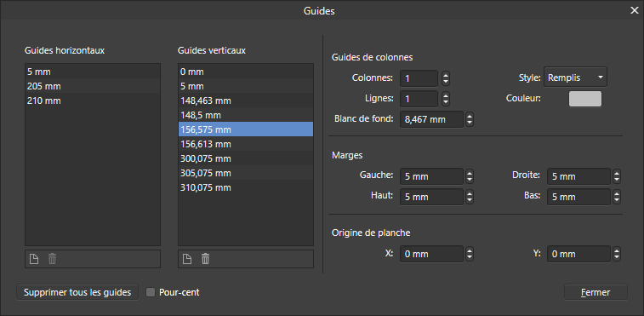Open the Style dropdown set to Remplis

point(575,78)
